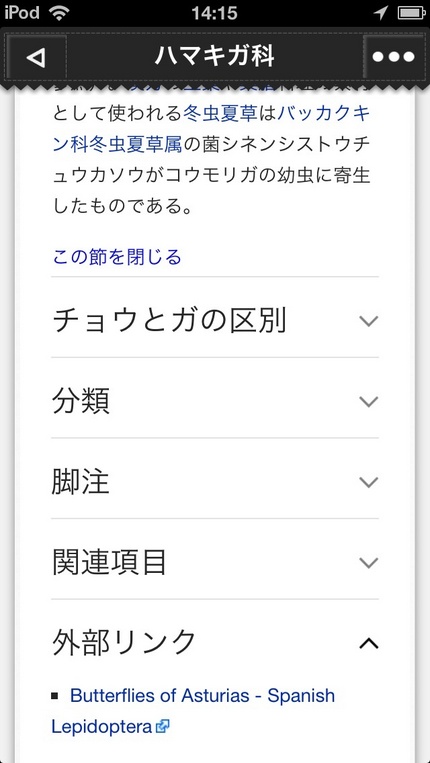Click external link icon after Lepidoptera
The image size is (430, 763).
(x=162, y=727)
